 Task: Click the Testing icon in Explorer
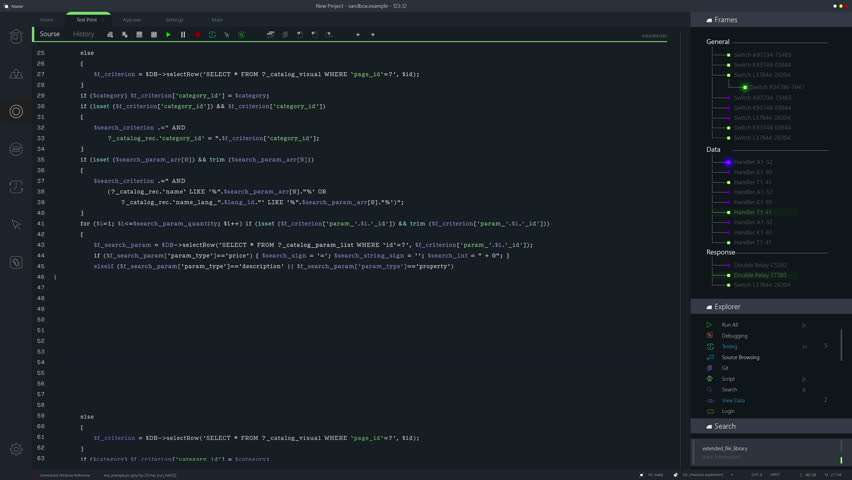point(710,346)
